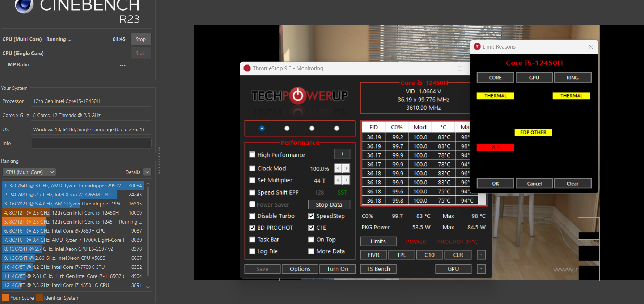Minimize the ThrottleStop window
Screen dimensions: 644x304
tap(439, 68)
